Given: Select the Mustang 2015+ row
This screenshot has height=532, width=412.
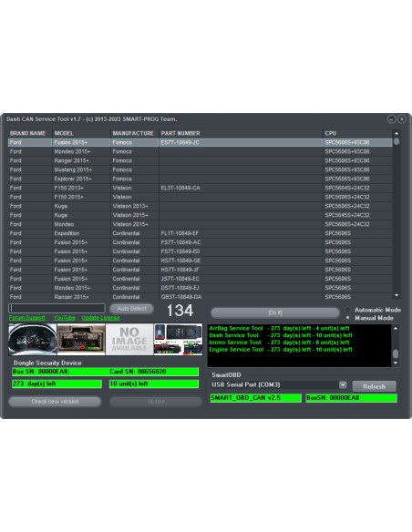Looking at the screenshot, I should [200, 169].
